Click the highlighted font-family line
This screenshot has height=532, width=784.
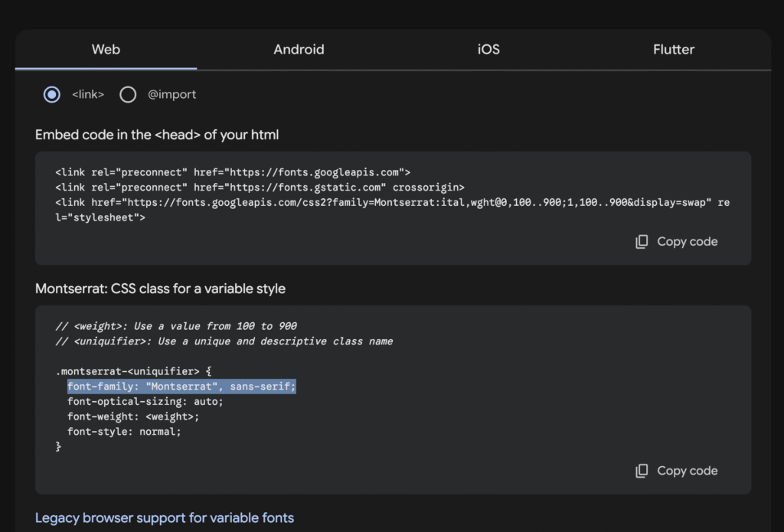click(x=181, y=386)
